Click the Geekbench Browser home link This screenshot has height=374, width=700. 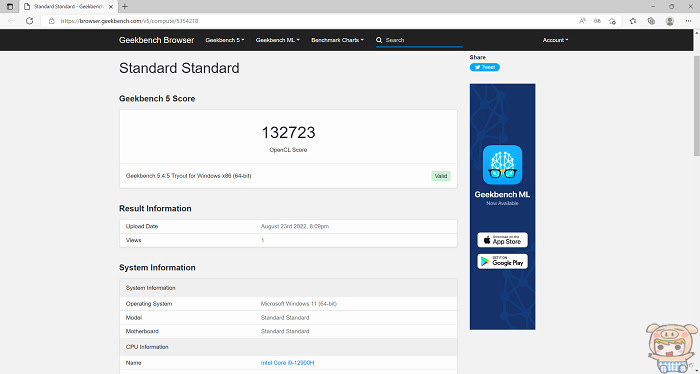pos(156,40)
